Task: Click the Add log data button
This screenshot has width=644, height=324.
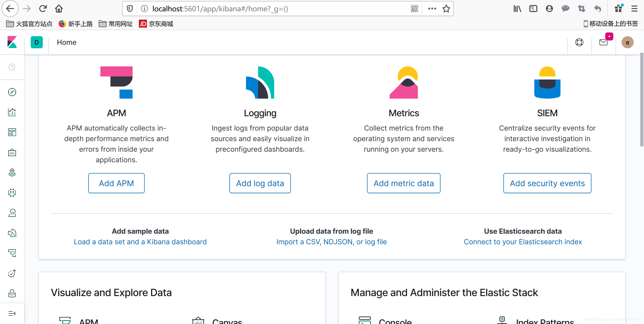Action: pyautogui.click(x=260, y=183)
